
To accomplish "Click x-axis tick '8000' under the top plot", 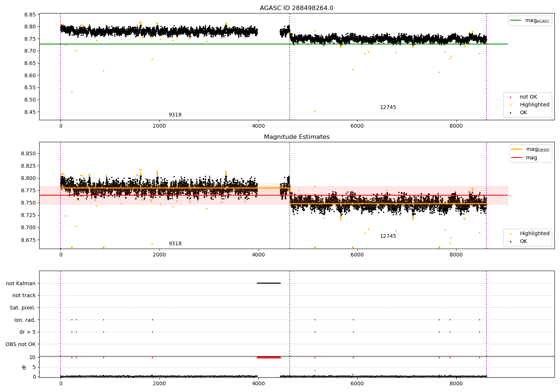I will click(x=456, y=126).
